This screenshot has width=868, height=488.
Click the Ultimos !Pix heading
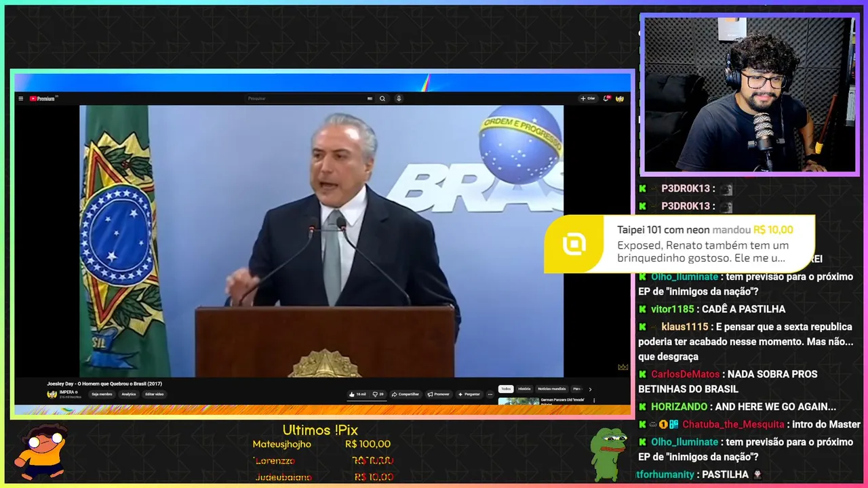click(320, 430)
